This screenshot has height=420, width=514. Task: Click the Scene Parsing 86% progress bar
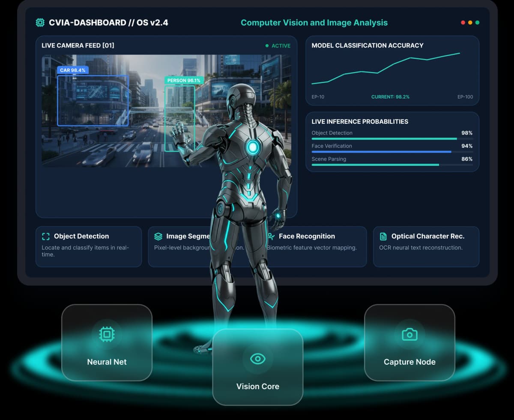(x=392, y=165)
